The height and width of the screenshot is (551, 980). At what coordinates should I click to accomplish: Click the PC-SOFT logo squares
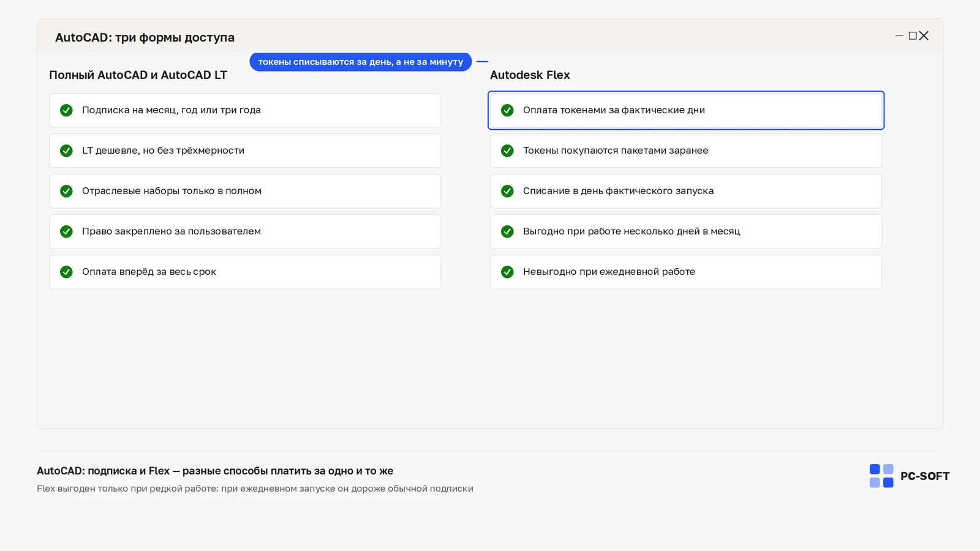(x=881, y=476)
